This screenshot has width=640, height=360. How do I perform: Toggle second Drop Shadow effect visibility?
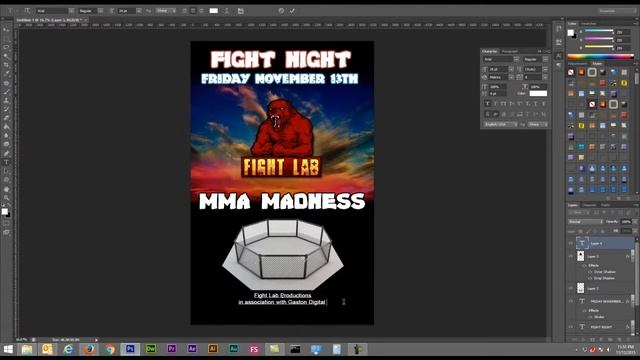590,278
